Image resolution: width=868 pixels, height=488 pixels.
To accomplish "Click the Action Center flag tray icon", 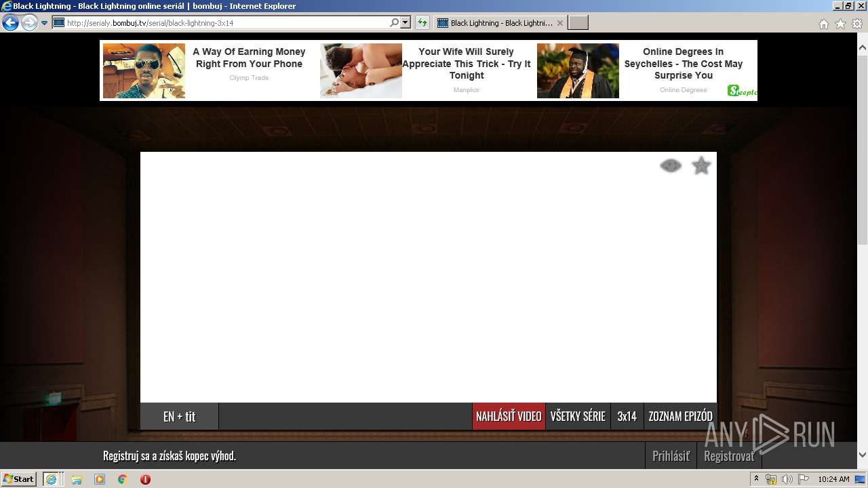I will 804,479.
